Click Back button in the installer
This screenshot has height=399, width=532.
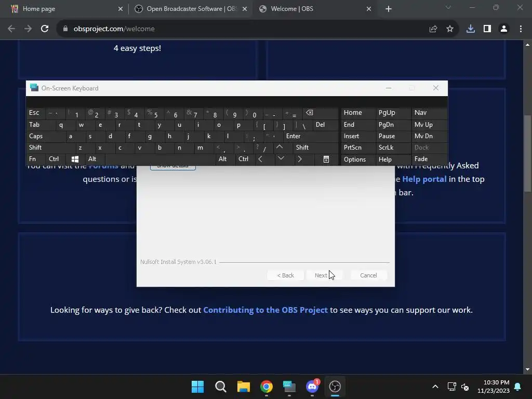pyautogui.click(x=285, y=275)
